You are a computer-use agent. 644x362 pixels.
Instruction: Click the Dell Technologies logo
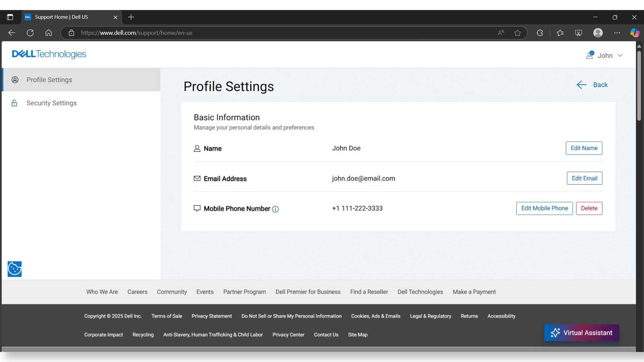click(49, 54)
